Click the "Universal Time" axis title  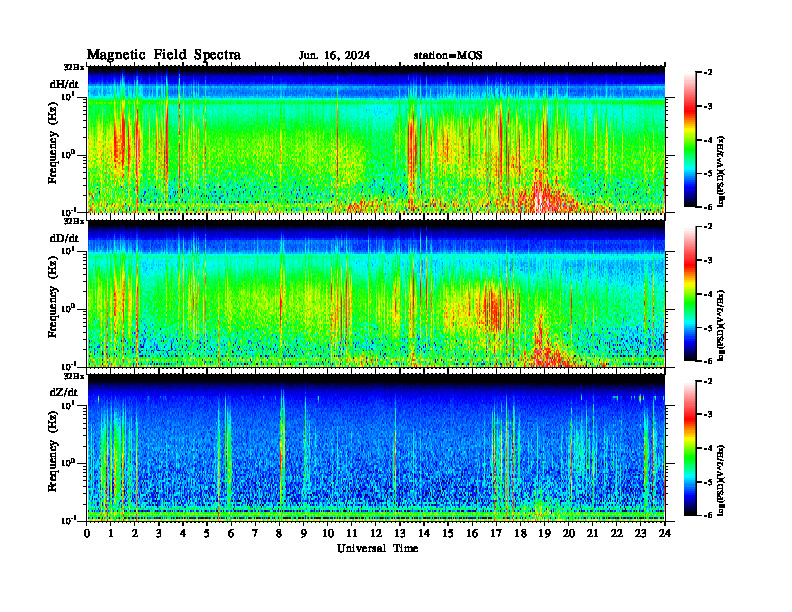click(x=377, y=548)
